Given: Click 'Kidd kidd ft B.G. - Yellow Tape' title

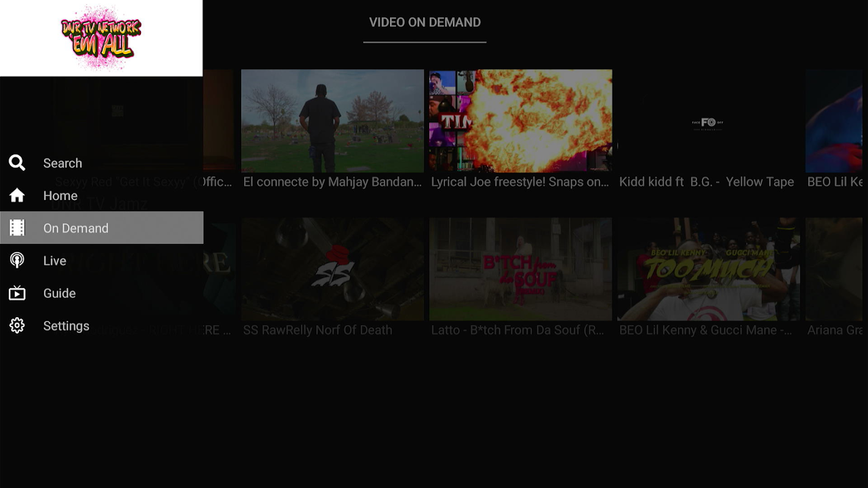Looking at the screenshot, I should click(x=707, y=182).
